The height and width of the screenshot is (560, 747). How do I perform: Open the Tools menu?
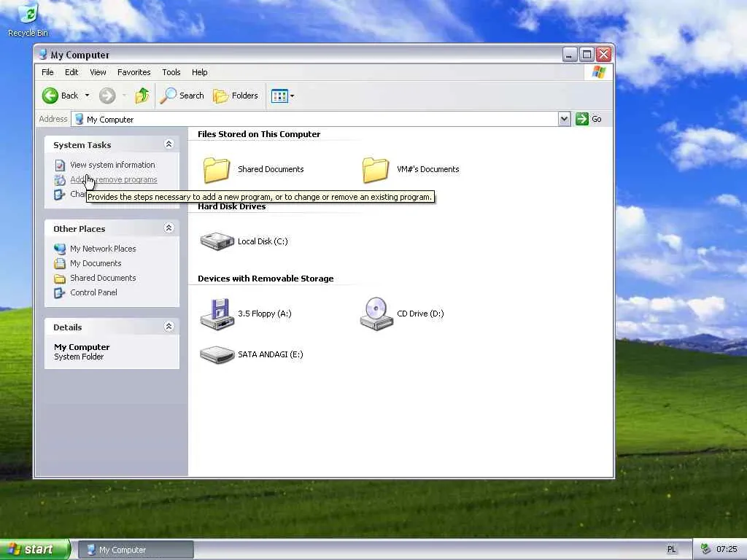[171, 72]
